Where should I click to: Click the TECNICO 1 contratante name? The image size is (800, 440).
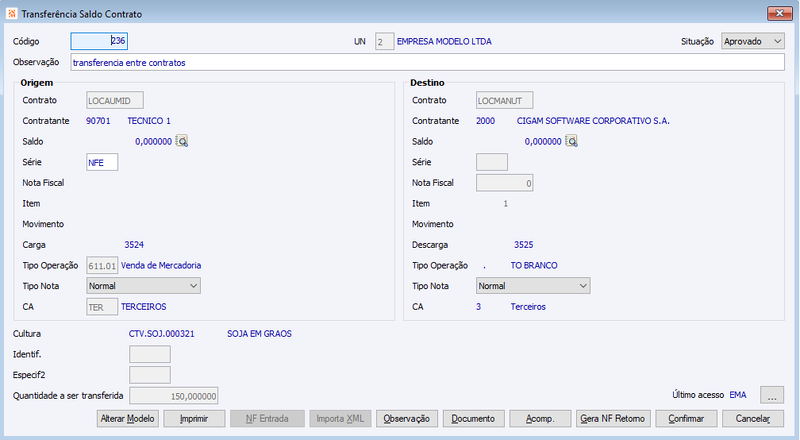[x=149, y=121]
